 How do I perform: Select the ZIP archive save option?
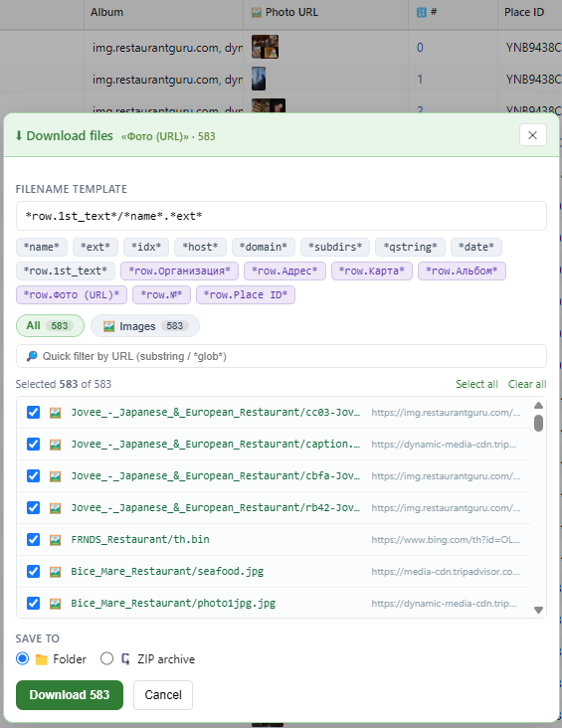point(106,658)
